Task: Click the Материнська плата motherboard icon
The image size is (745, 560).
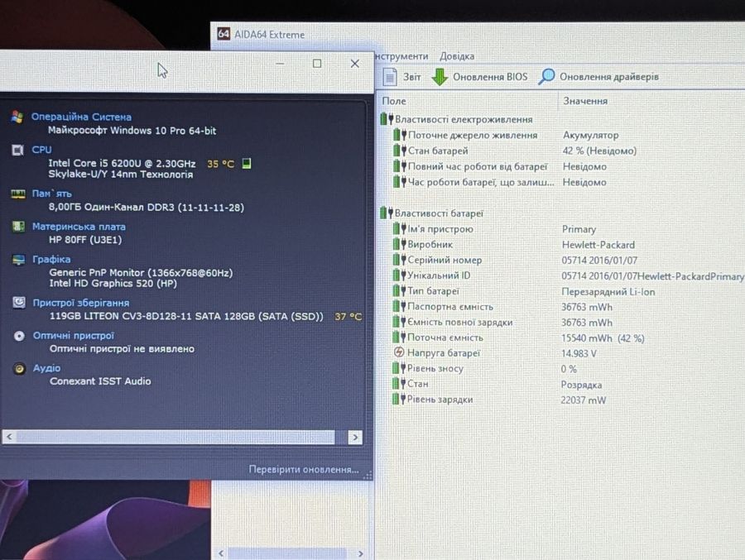Action: pyautogui.click(x=18, y=227)
